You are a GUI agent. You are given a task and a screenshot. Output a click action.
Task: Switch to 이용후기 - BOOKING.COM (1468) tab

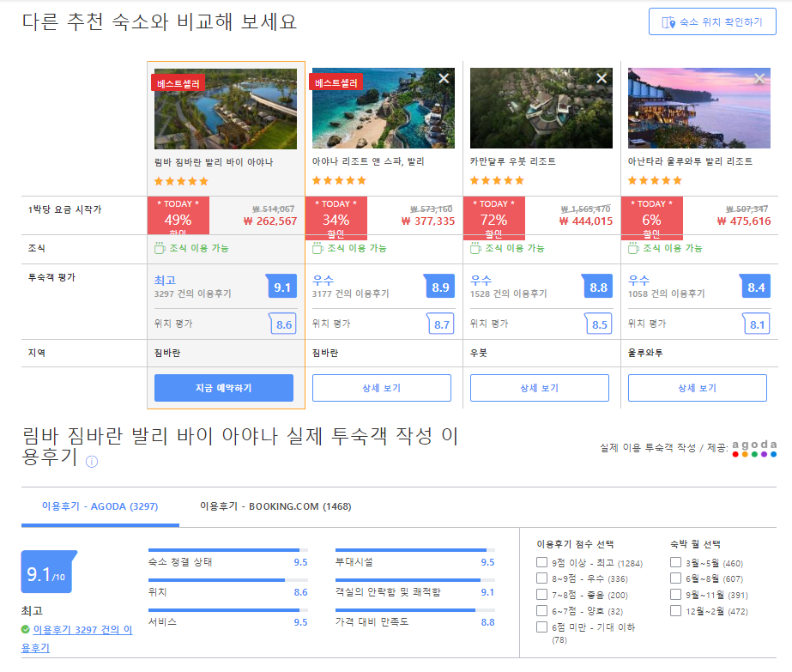coord(275,506)
